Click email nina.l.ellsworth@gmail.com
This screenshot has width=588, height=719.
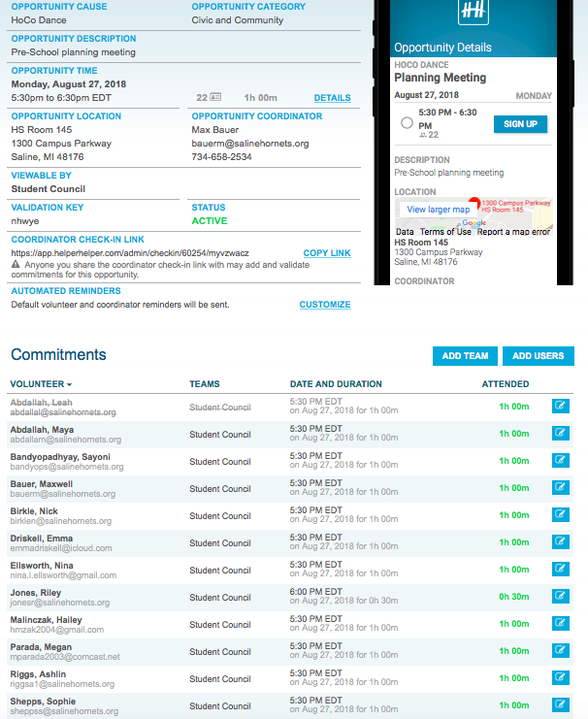point(63,575)
